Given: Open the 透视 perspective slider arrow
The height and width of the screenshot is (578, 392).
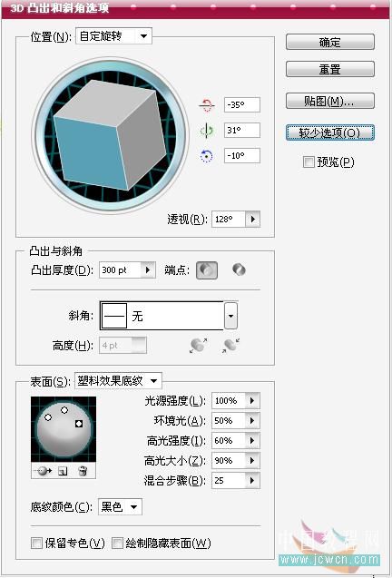Looking at the screenshot, I should point(253,219).
